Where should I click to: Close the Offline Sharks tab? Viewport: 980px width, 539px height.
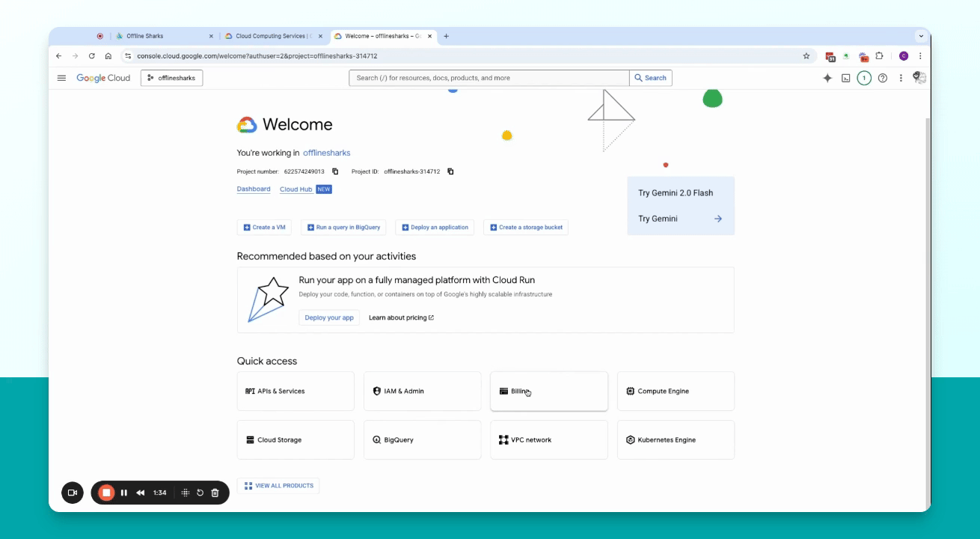coord(211,36)
